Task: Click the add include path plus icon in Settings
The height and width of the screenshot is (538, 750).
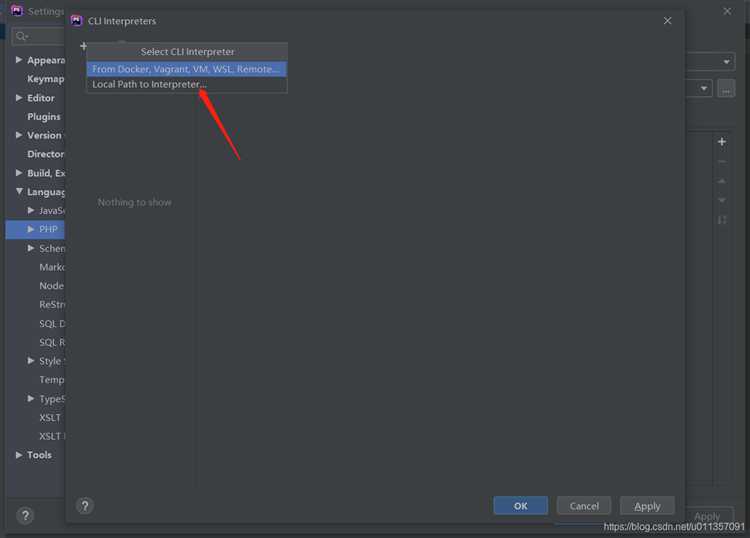Action: pos(722,142)
